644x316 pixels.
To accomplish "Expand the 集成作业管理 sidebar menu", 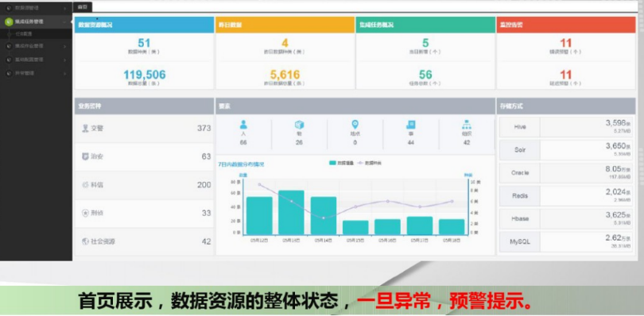I will coord(36,46).
